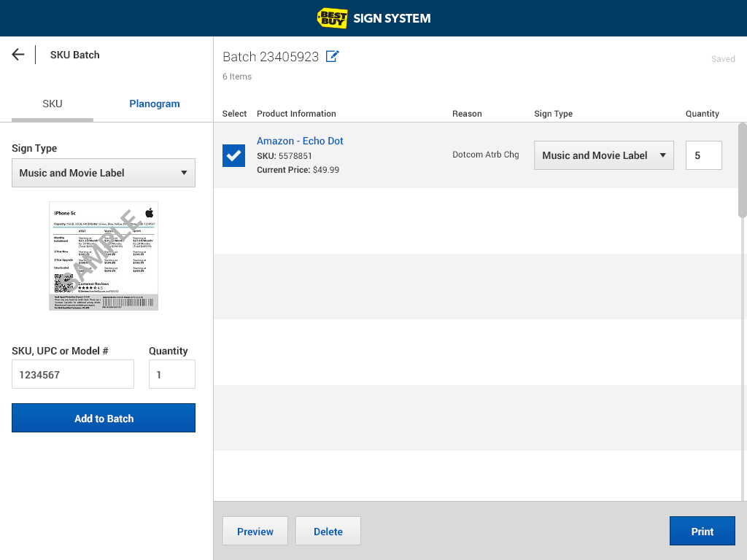Click the 'Select' column header
This screenshot has height=560, width=747.
[x=234, y=113]
